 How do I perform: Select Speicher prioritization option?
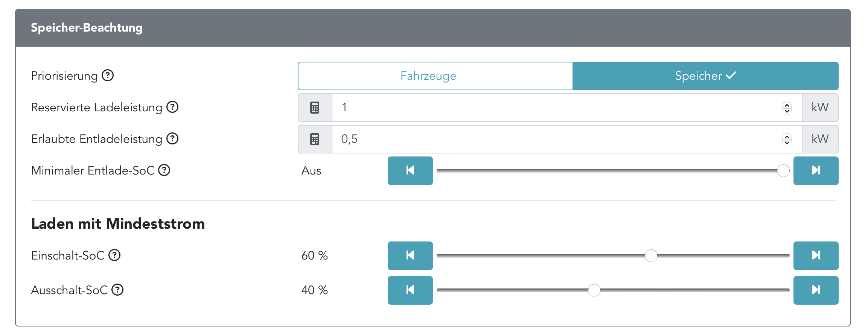coord(705,76)
